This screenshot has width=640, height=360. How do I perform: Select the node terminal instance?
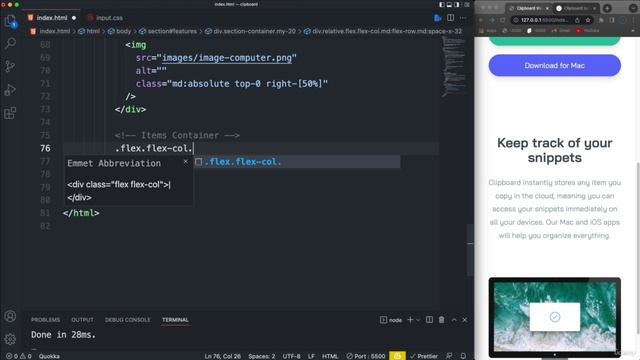[391, 320]
